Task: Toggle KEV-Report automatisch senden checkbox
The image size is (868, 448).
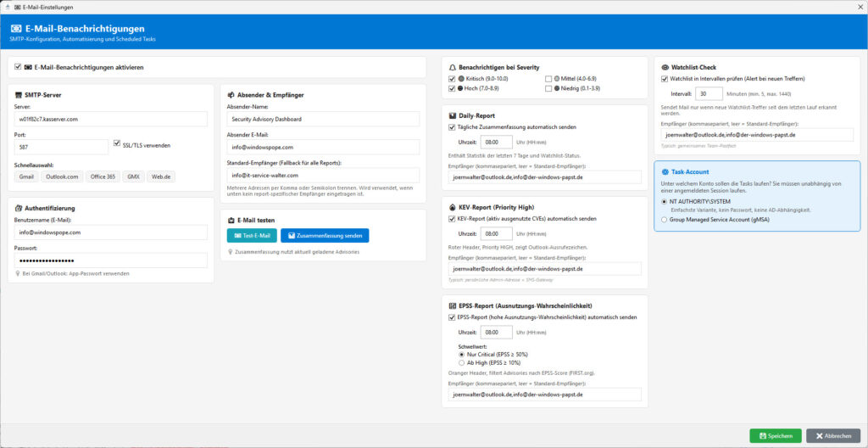Action: click(452, 218)
